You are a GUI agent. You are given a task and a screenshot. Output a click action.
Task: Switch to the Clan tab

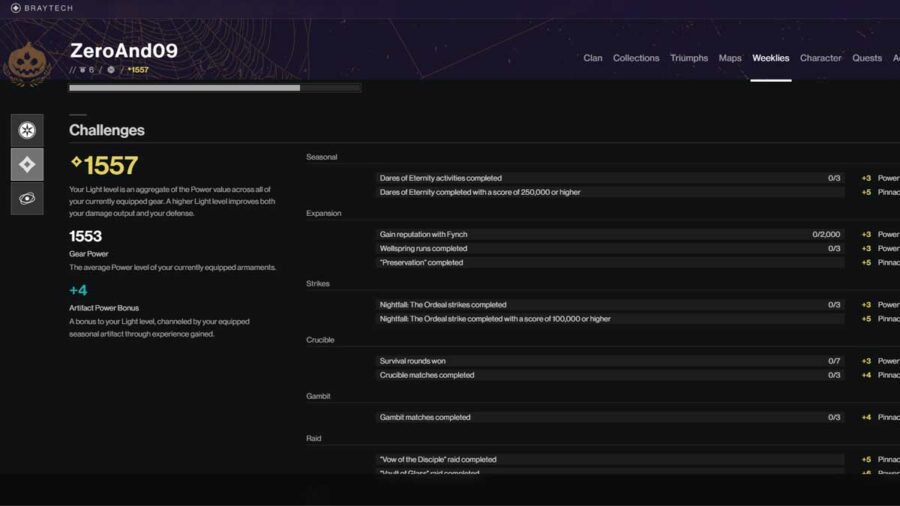click(x=593, y=58)
